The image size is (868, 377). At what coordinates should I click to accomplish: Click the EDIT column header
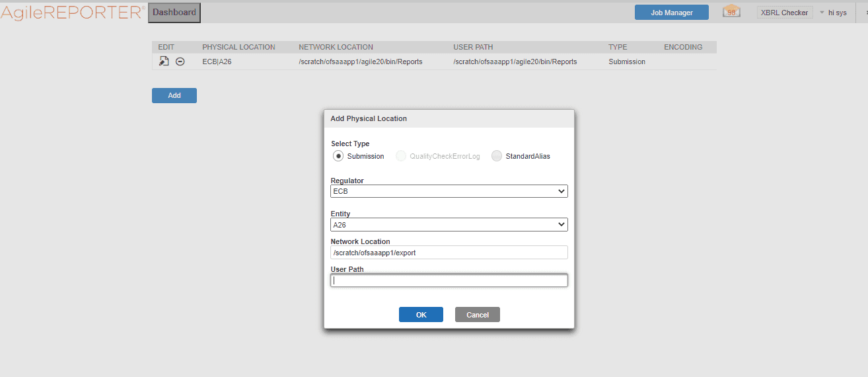166,47
